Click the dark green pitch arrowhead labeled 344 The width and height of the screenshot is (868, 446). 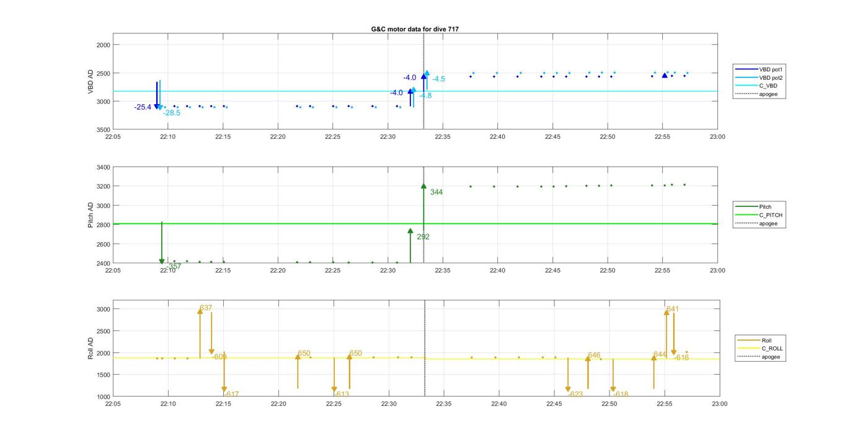pyautogui.click(x=423, y=186)
